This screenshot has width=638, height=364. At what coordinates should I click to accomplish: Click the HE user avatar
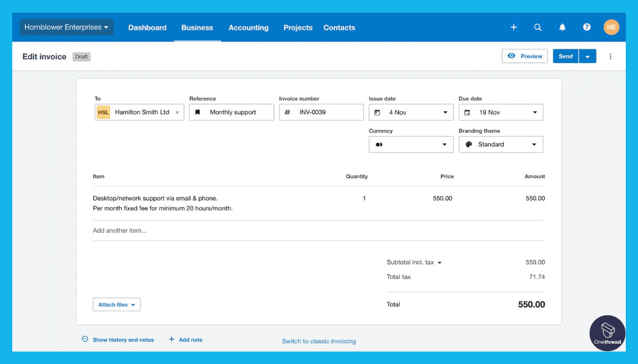click(x=611, y=27)
